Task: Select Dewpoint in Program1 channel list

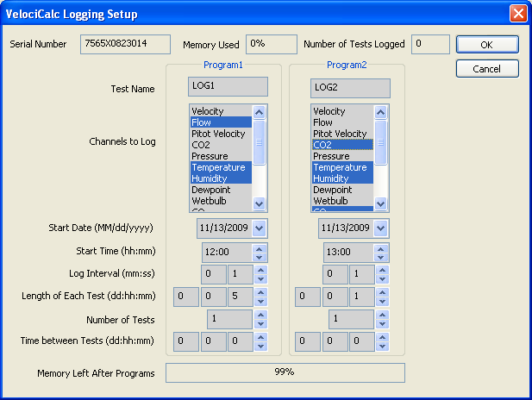Action: coord(221,190)
